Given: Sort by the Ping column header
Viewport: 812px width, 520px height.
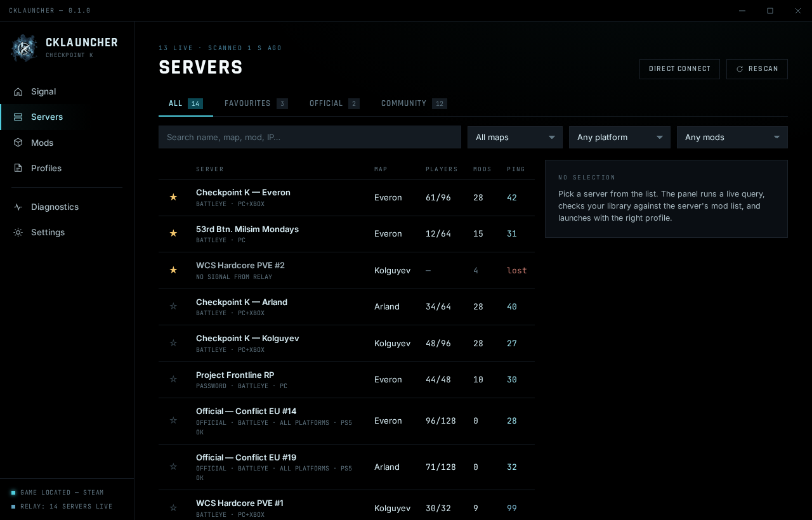Looking at the screenshot, I should click(x=516, y=169).
